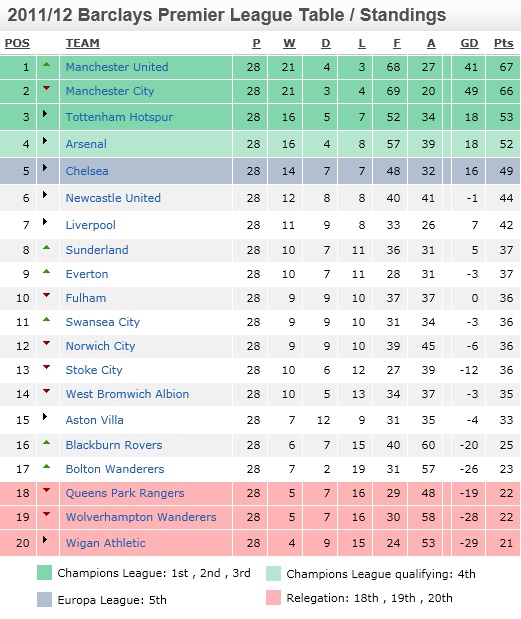Image resolution: width=521 pixels, height=619 pixels.
Task: Click the Relegation pink legend swatch
Action: [274, 598]
